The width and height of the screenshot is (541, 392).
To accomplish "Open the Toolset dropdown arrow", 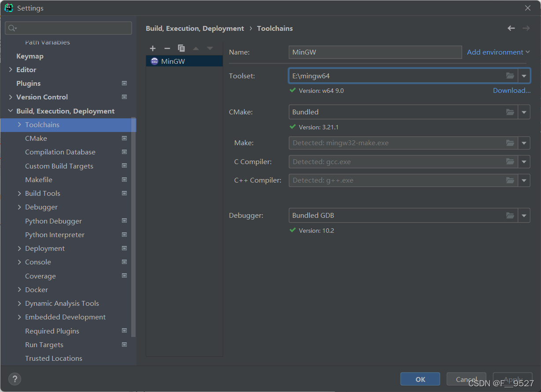I will pos(524,76).
